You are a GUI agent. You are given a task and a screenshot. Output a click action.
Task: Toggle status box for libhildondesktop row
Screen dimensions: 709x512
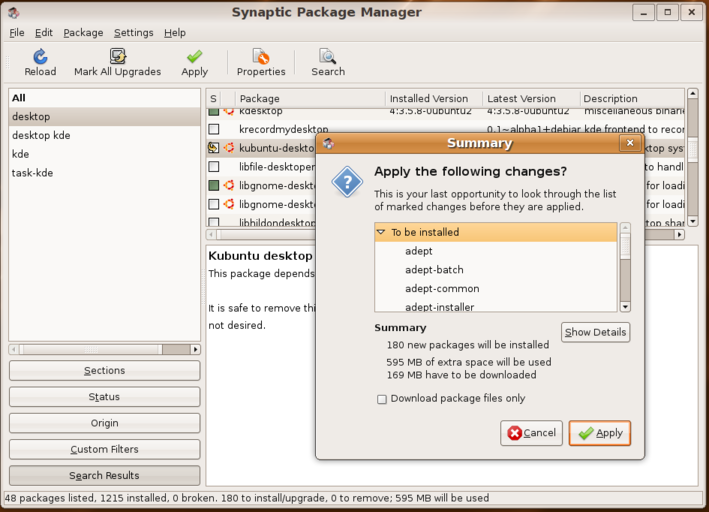click(x=214, y=222)
